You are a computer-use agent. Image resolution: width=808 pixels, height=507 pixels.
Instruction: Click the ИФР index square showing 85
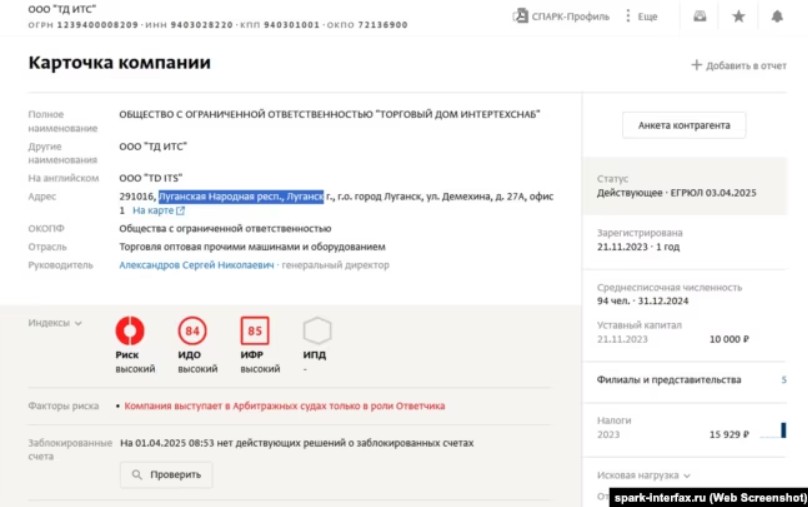point(254,331)
